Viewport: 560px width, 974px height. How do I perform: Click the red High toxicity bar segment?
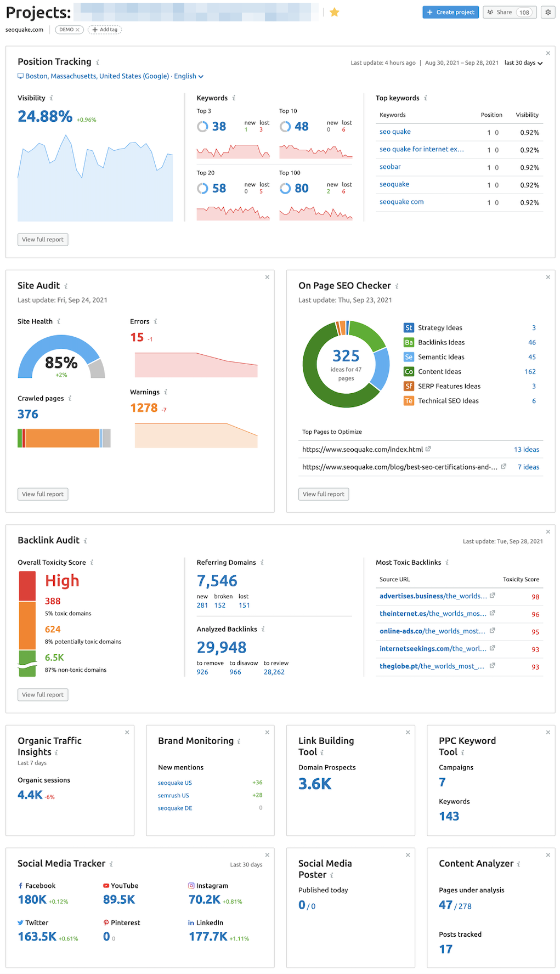[27, 586]
